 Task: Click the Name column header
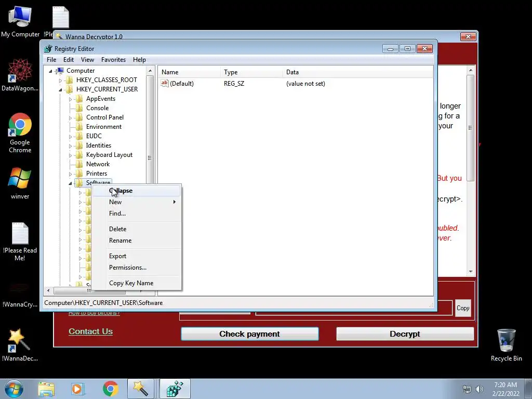coord(189,72)
